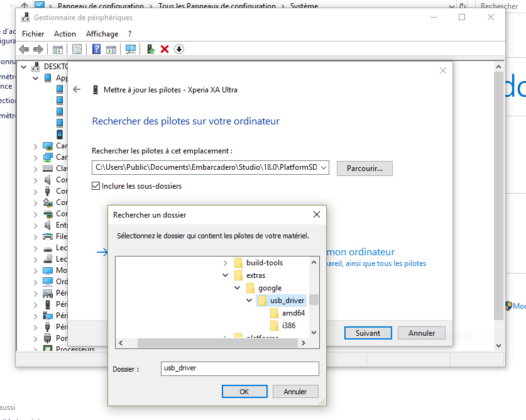Click the Update driver toolbar icon
The width and height of the screenshot is (526, 420).
(151, 49)
